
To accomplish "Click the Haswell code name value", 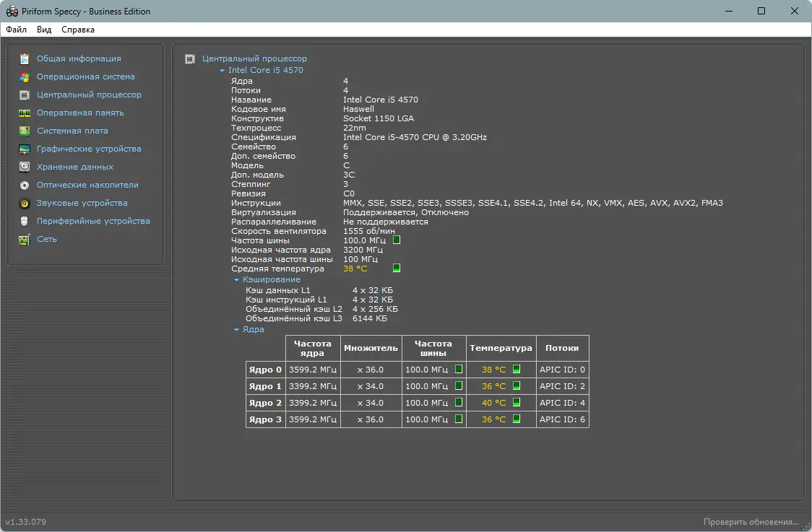I will coord(358,109).
